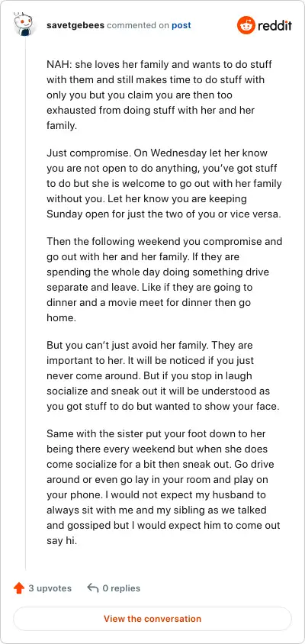Collapse the comment using the thread line
This screenshot has height=644, width=305.
(25, 304)
